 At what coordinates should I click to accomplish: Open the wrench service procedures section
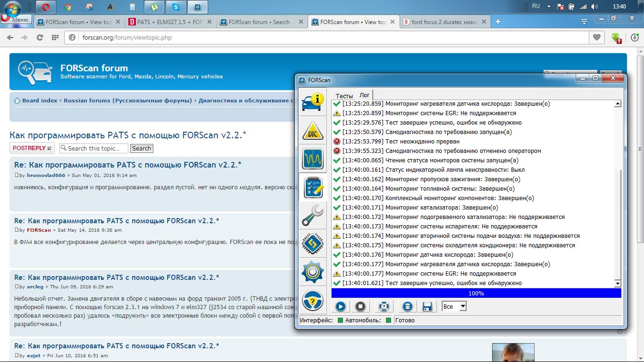click(x=312, y=216)
